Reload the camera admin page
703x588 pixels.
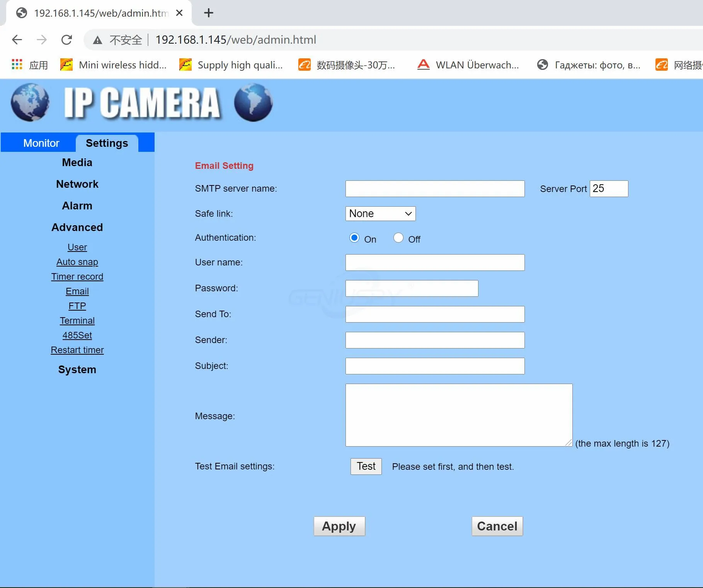point(66,40)
